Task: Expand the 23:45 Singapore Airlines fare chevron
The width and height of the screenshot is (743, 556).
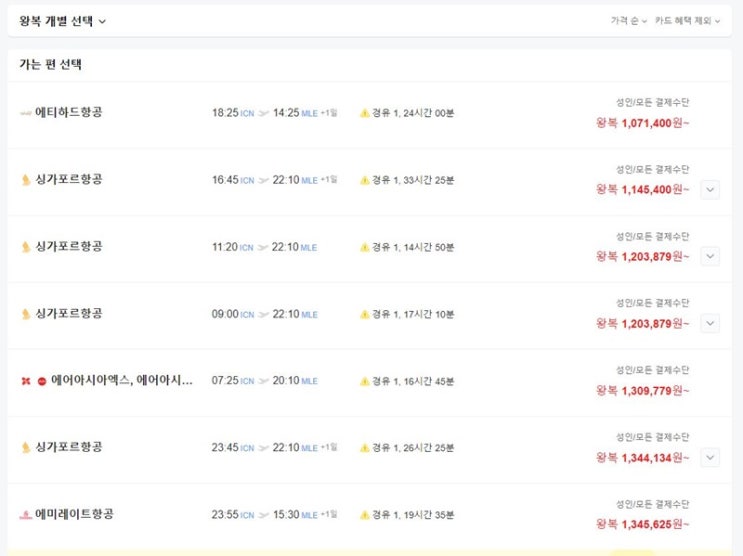Action: 710,457
